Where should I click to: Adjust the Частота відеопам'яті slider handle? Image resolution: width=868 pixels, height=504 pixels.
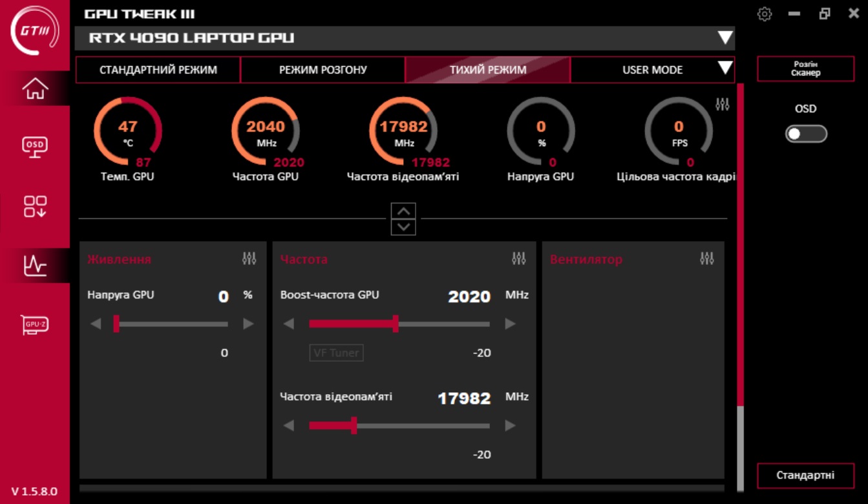pos(354,426)
